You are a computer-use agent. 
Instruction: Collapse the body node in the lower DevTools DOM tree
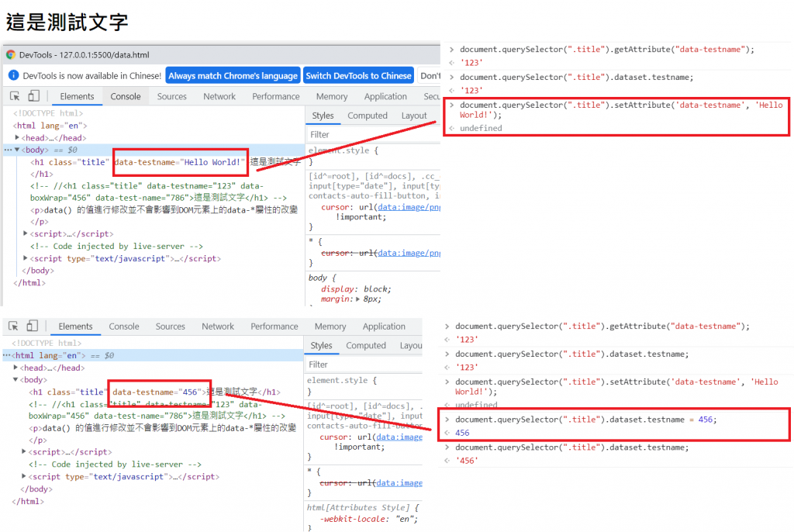coord(16,379)
